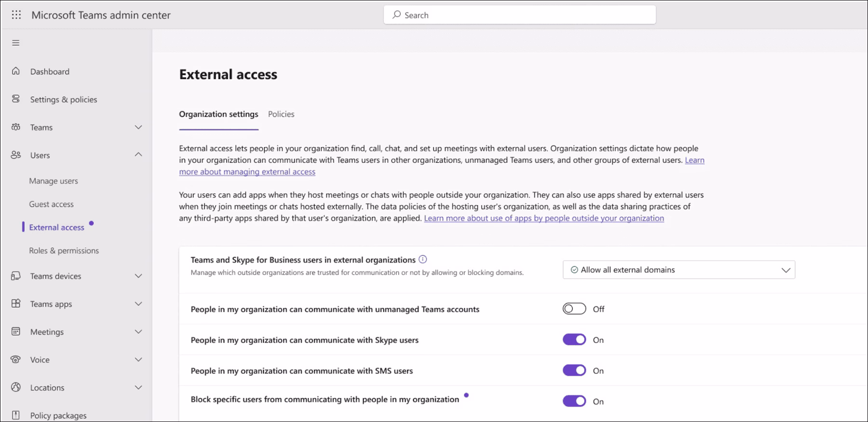Turn off communication with Skype users
868x422 pixels.
coord(574,340)
